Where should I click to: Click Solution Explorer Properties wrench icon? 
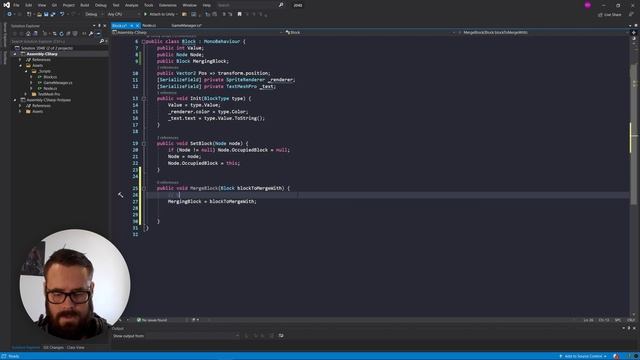[91, 33]
